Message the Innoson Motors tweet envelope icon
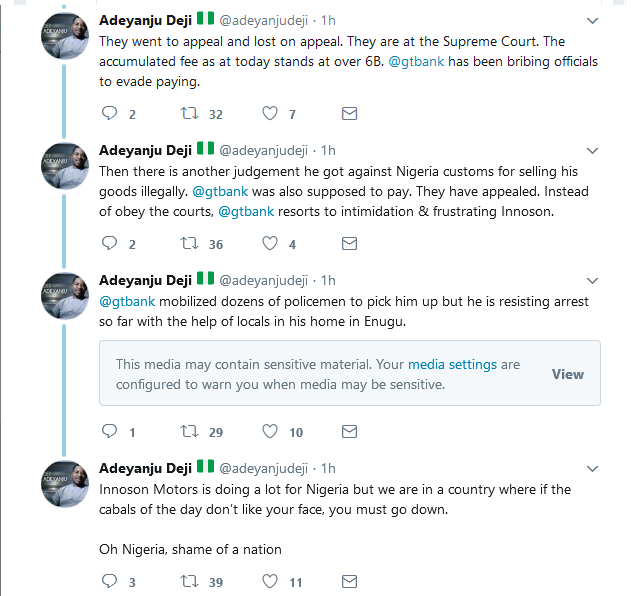The height and width of the screenshot is (596, 640). pos(349,581)
